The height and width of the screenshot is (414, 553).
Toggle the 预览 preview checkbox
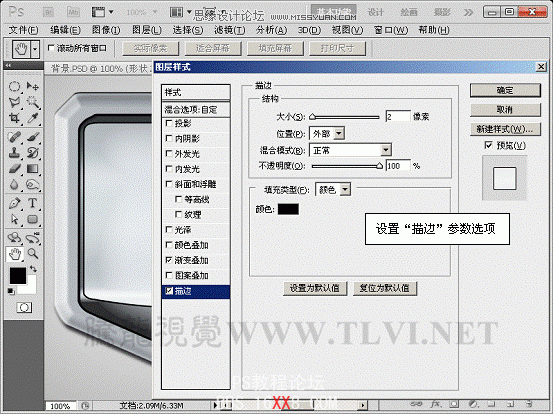[x=488, y=145]
